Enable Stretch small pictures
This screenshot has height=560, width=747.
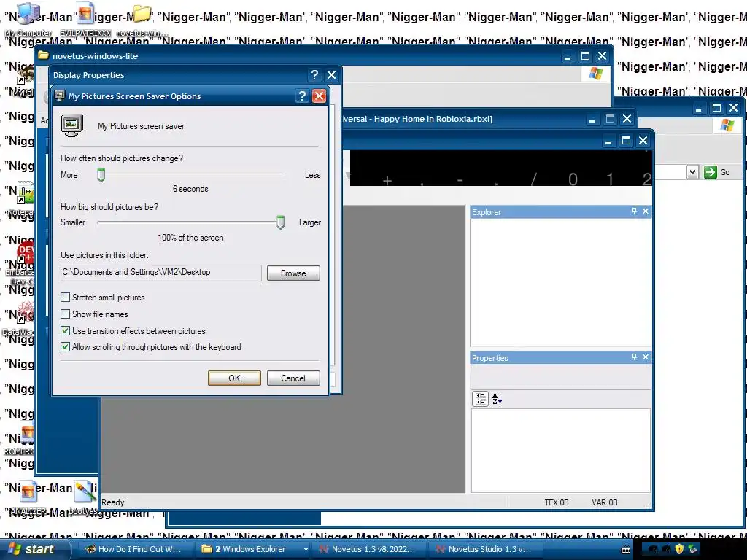pyautogui.click(x=65, y=297)
